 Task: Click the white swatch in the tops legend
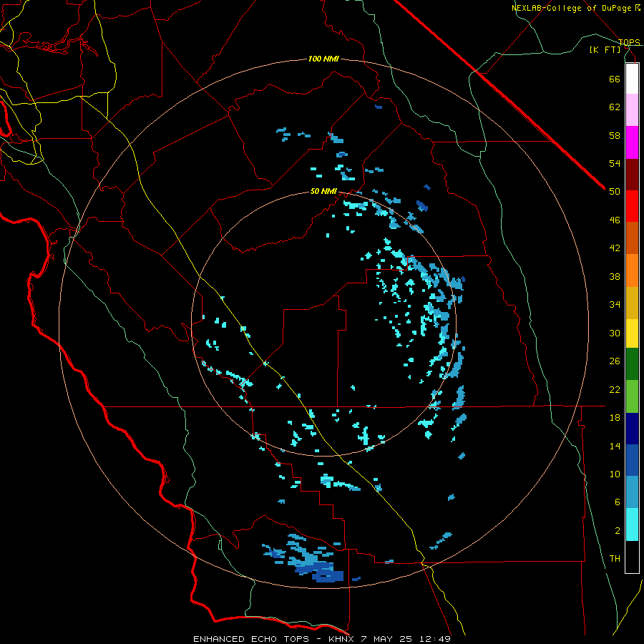coord(632,79)
